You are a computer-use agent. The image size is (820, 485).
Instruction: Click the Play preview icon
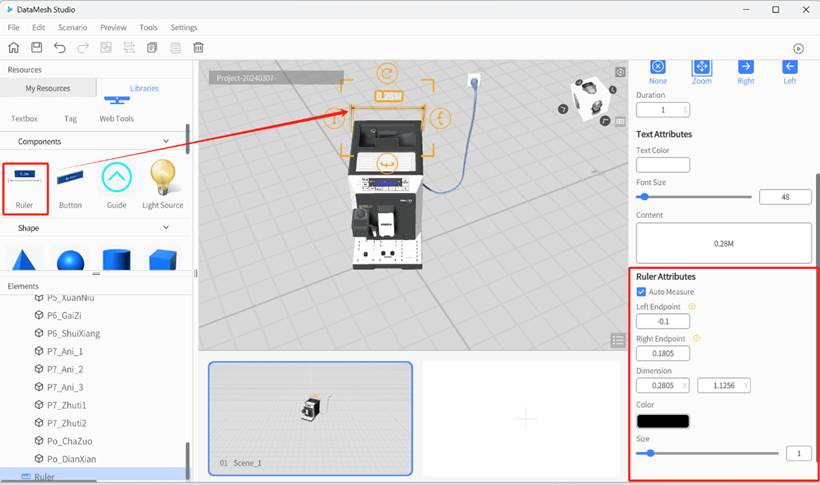click(798, 48)
